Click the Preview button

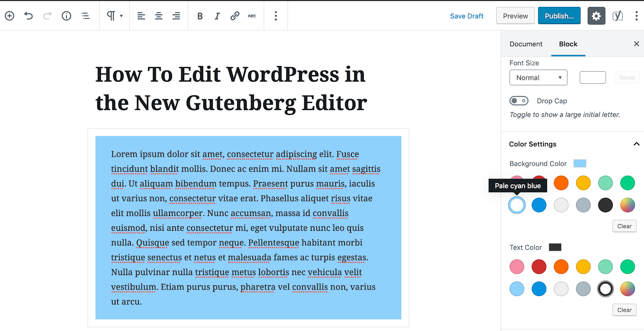click(515, 16)
